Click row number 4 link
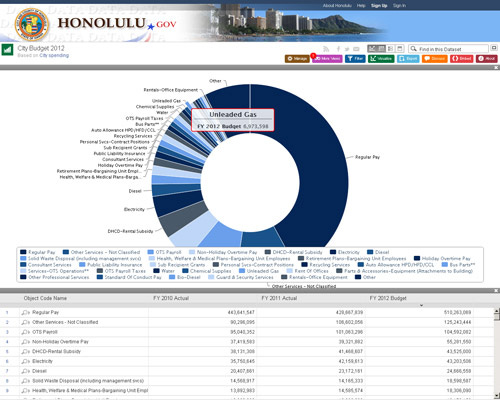This screenshot has width=500, height=400. (x=7, y=342)
